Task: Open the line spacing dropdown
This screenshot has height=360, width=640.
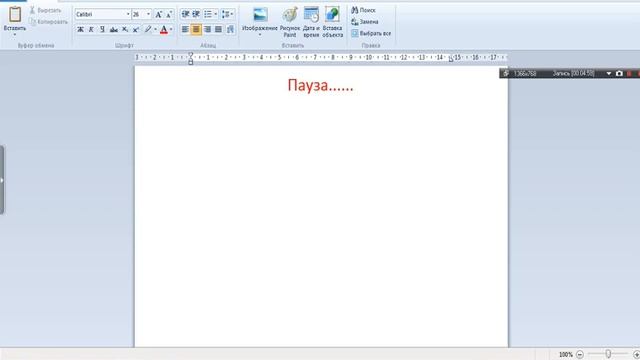Action: [x=227, y=14]
